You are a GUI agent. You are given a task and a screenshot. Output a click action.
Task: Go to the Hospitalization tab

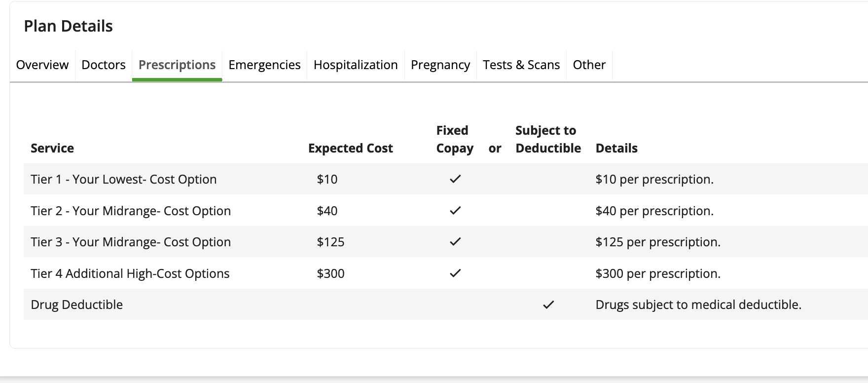[356, 65]
